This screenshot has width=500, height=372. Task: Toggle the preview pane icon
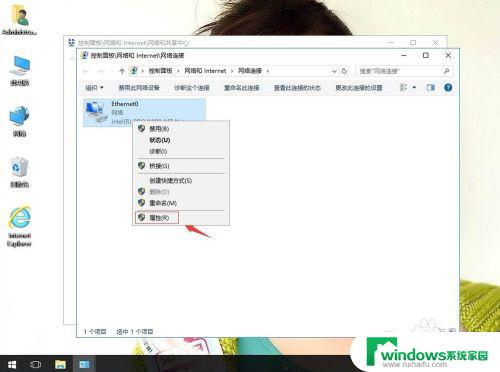click(x=430, y=88)
